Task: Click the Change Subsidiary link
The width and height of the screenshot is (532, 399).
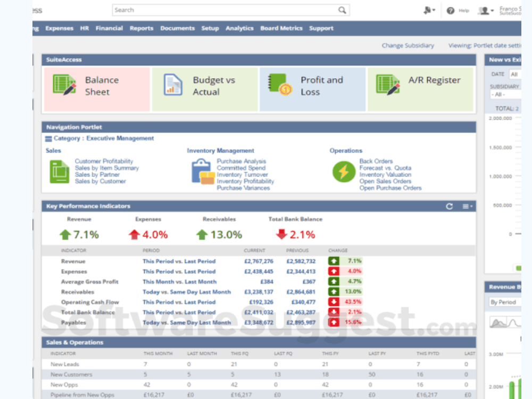Action: pyautogui.click(x=408, y=45)
